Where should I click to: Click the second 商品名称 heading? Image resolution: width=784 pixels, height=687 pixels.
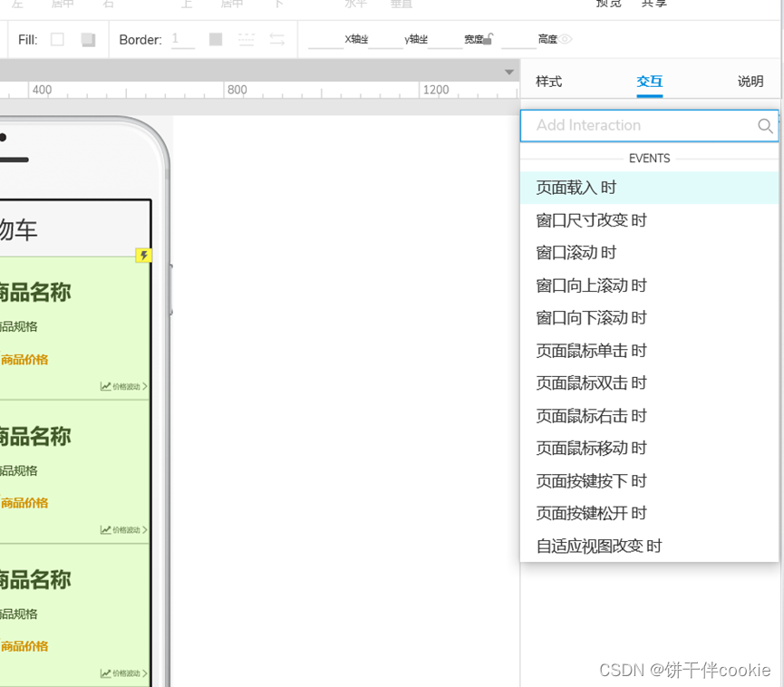pyautogui.click(x=35, y=437)
